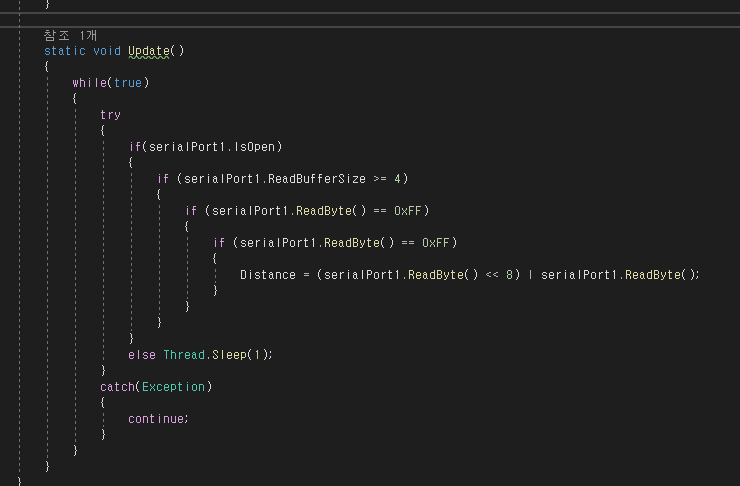740x486 pixels.
Task: Click the shift amount 8 in Distance line
Action: (x=509, y=275)
